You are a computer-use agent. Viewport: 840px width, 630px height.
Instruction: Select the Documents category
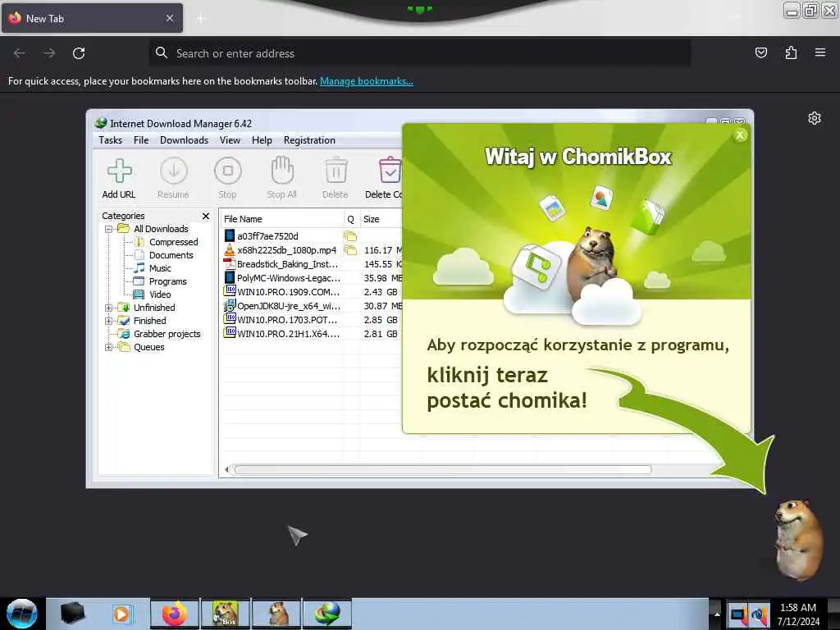point(171,255)
